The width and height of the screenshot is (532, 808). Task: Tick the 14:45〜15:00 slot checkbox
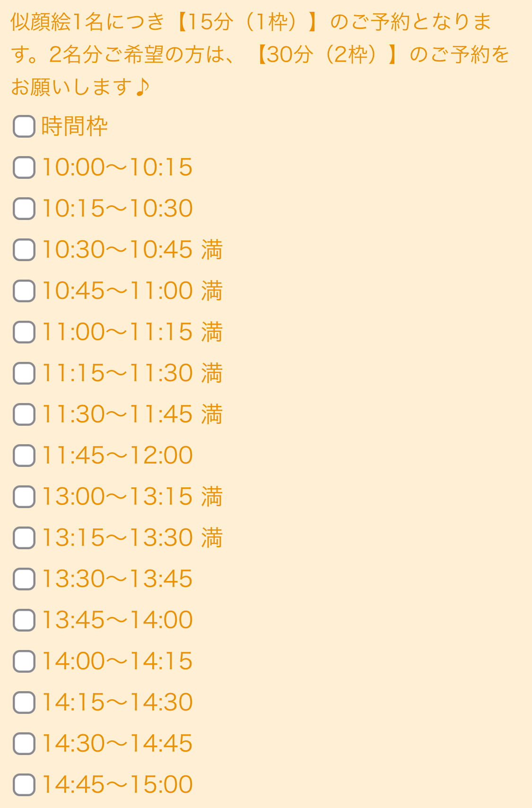coord(24,785)
